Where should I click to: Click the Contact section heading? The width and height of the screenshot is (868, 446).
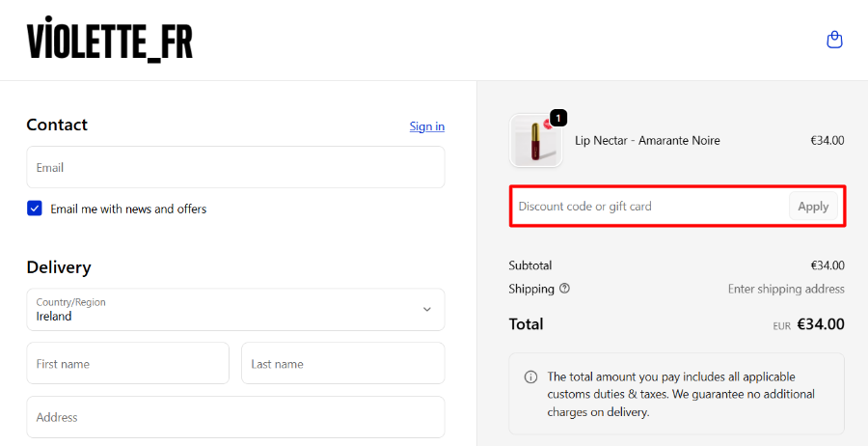click(57, 125)
